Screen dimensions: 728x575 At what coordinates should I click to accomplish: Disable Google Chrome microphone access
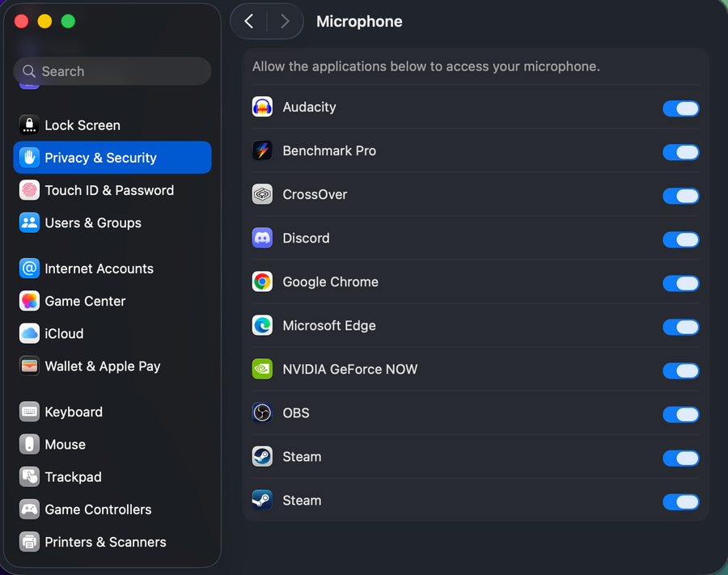680,283
